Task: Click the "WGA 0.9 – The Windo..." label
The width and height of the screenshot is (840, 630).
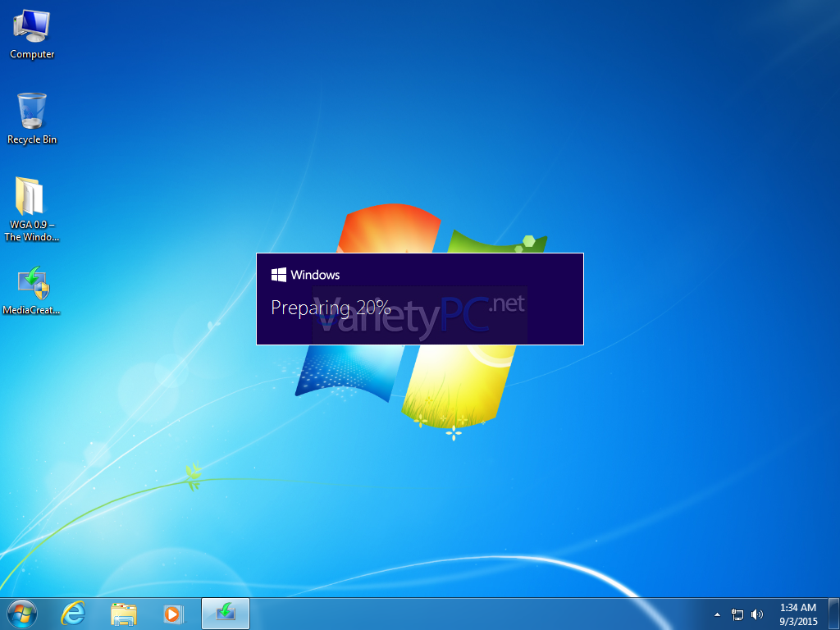Action: tap(32, 231)
